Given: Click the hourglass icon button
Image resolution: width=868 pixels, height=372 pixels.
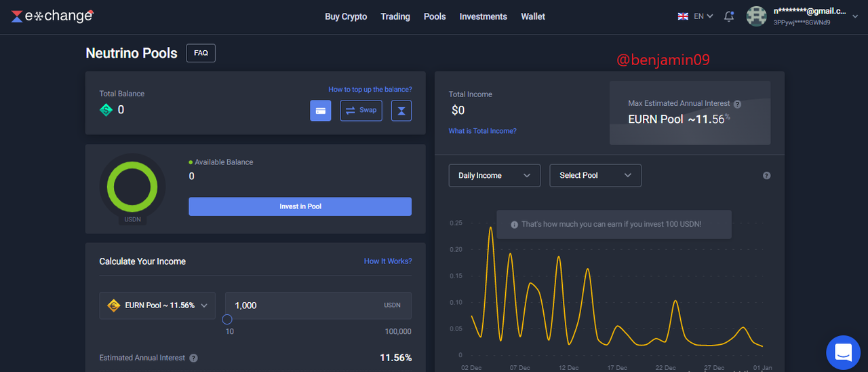Looking at the screenshot, I should (x=401, y=111).
